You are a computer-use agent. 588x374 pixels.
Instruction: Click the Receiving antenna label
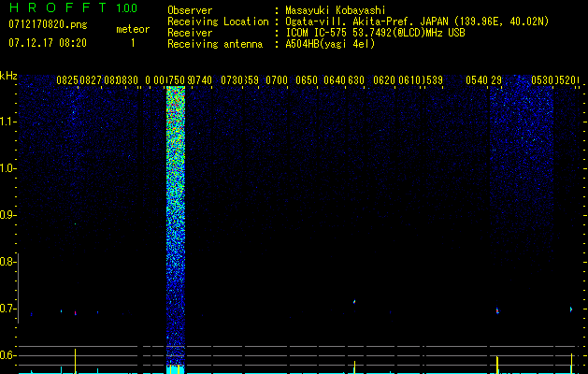point(215,44)
